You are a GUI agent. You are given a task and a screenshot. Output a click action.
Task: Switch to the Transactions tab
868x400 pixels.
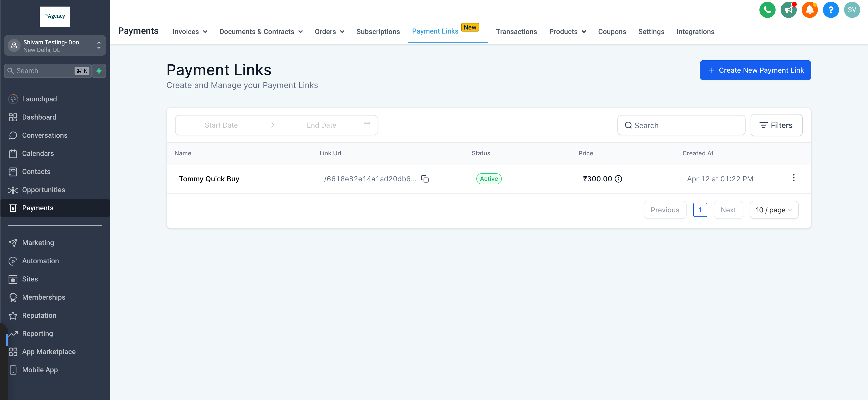tap(516, 32)
